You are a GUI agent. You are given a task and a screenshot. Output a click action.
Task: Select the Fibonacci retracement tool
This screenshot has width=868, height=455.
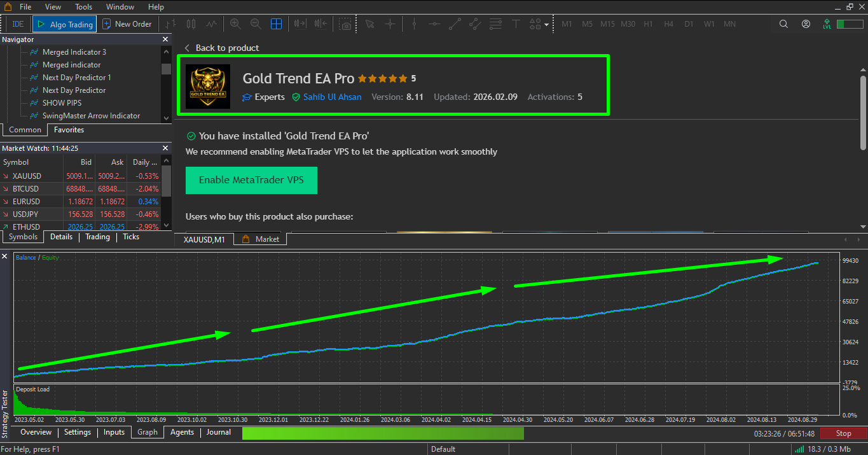tap(495, 24)
